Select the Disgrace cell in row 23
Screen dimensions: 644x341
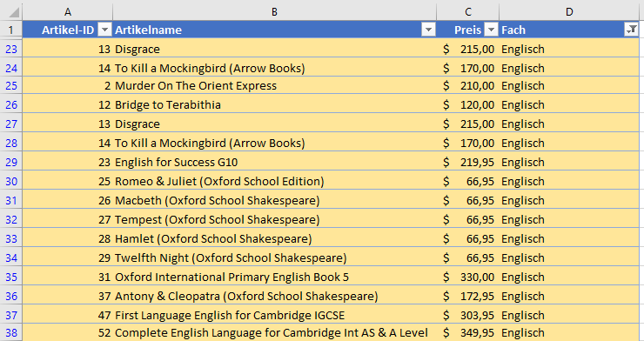coord(274,49)
